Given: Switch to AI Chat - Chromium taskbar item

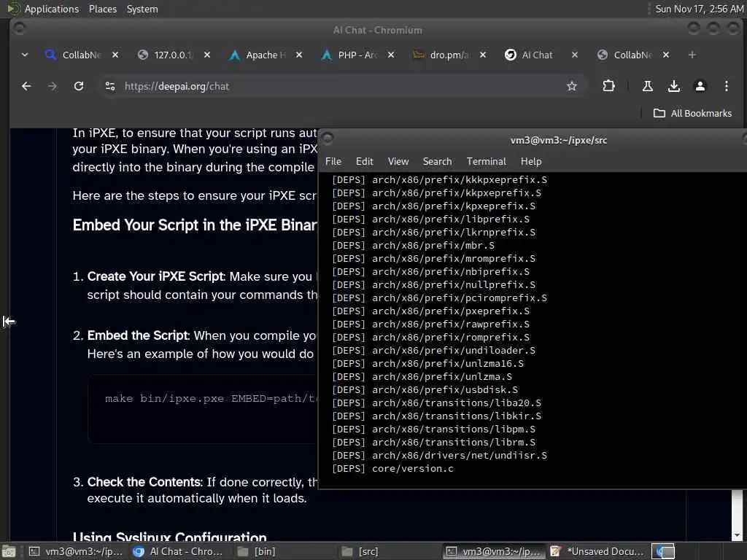Looking at the screenshot, I should click(x=179, y=551).
